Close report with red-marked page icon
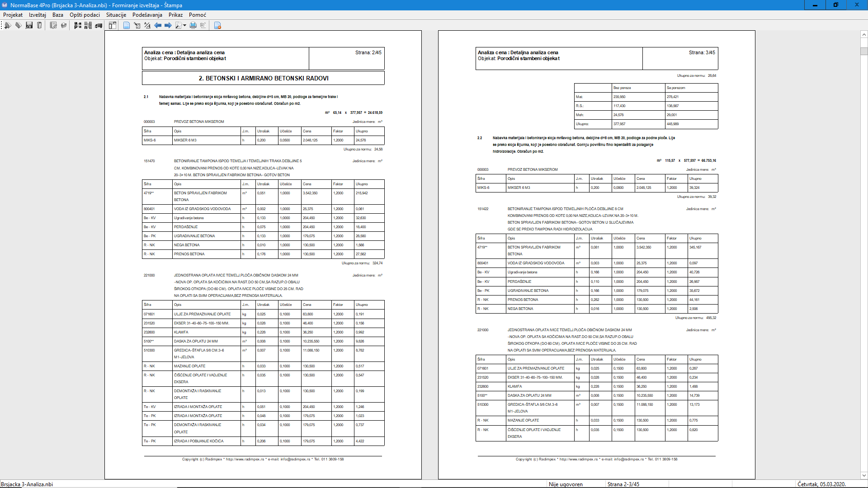The width and height of the screenshot is (868, 488). 217,25
